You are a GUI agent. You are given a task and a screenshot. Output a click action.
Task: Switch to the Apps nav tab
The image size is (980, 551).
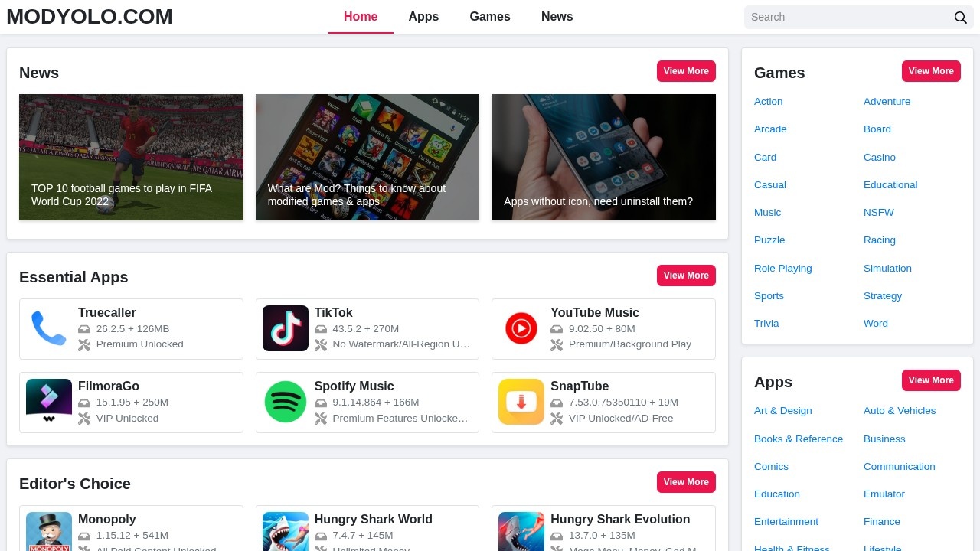click(423, 17)
